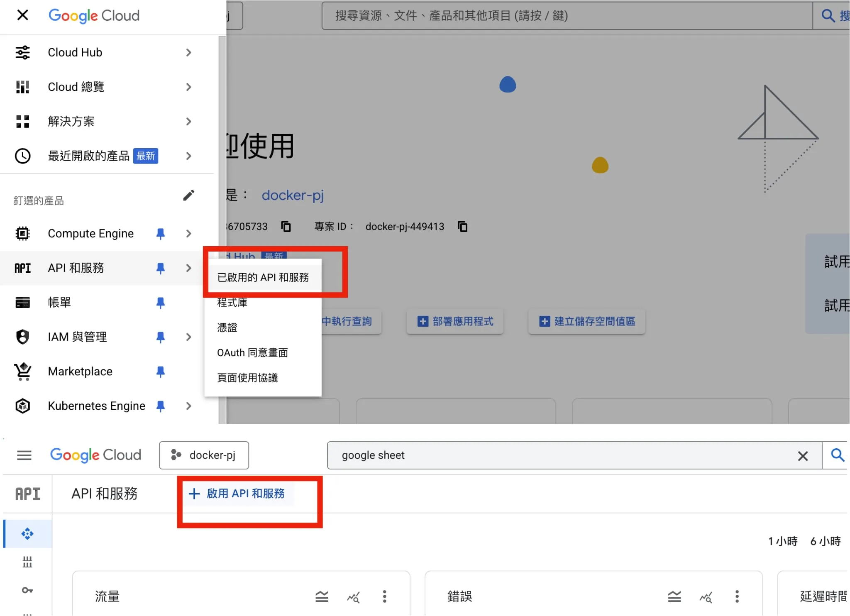Toggle legend on the 流量 chart

322,597
